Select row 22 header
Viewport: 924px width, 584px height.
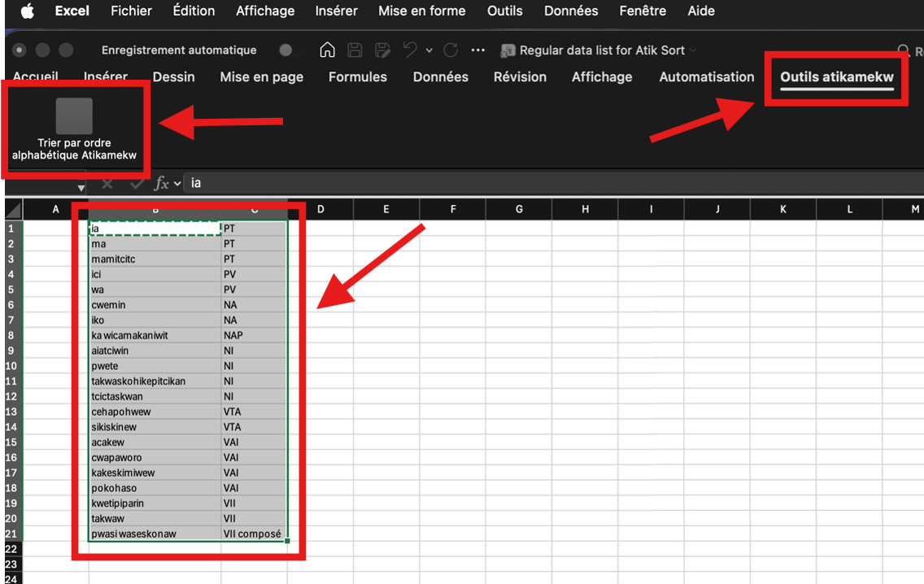pyautogui.click(x=11, y=549)
